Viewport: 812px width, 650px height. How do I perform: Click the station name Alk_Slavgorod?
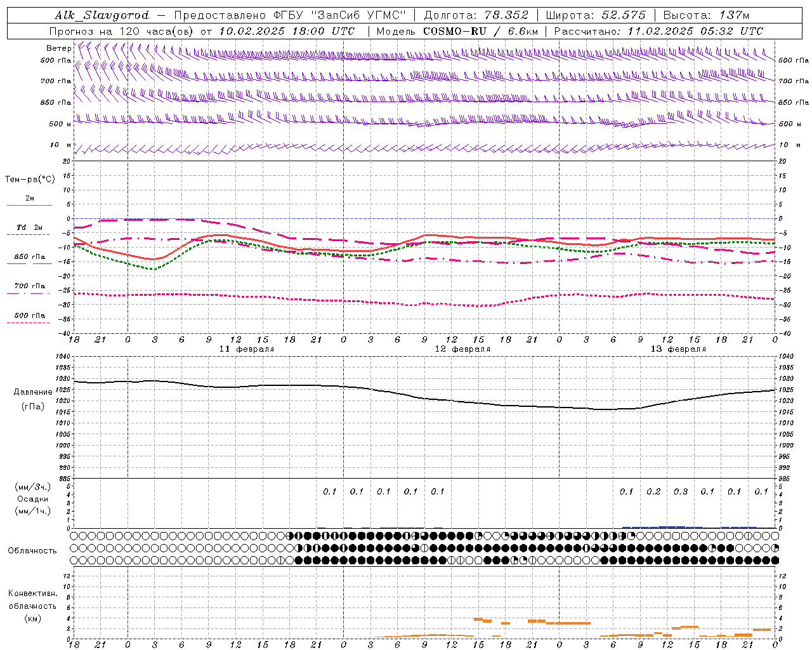click(x=102, y=15)
